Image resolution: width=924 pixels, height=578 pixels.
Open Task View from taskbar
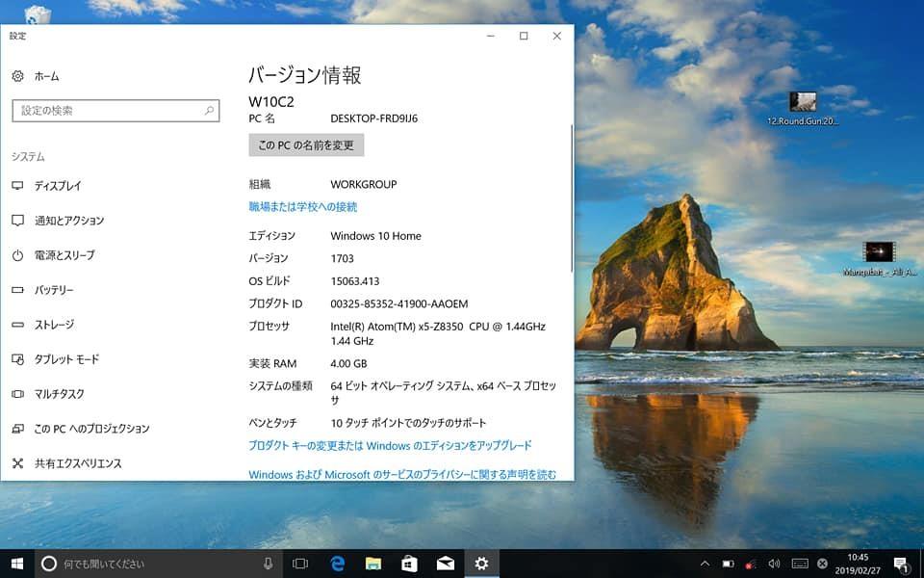tap(300, 564)
